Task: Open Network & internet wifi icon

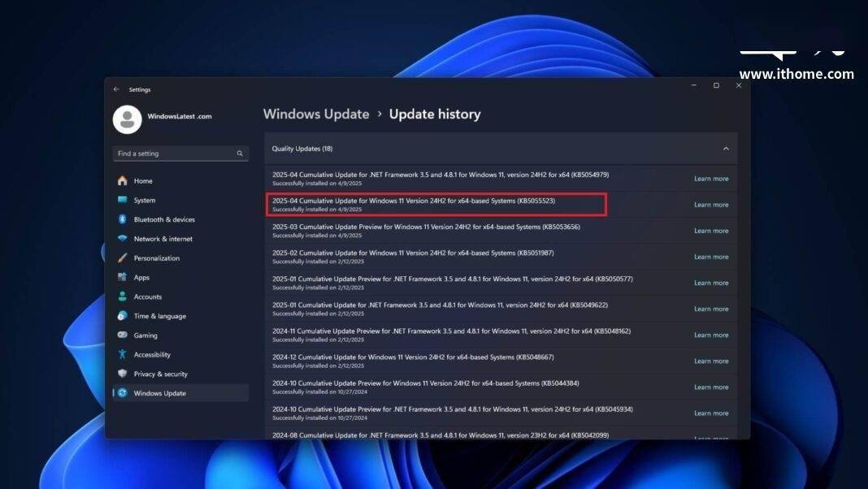Action: pos(123,239)
